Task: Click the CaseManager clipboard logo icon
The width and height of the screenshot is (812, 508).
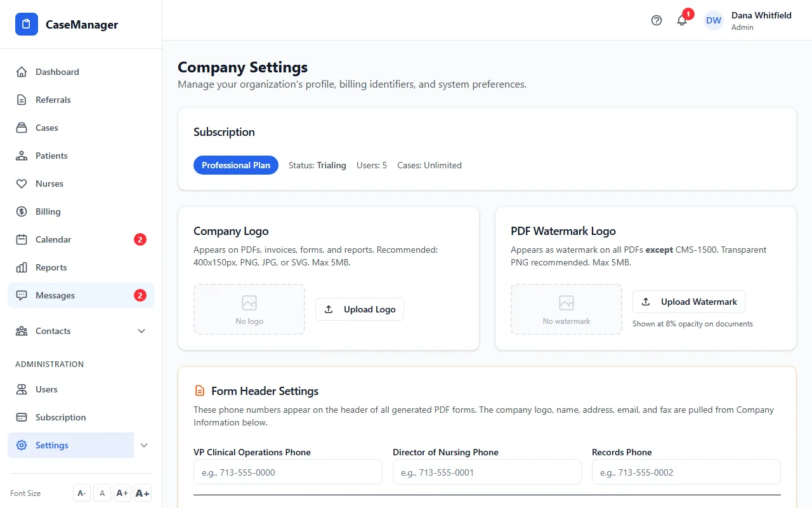Action: coord(27,24)
